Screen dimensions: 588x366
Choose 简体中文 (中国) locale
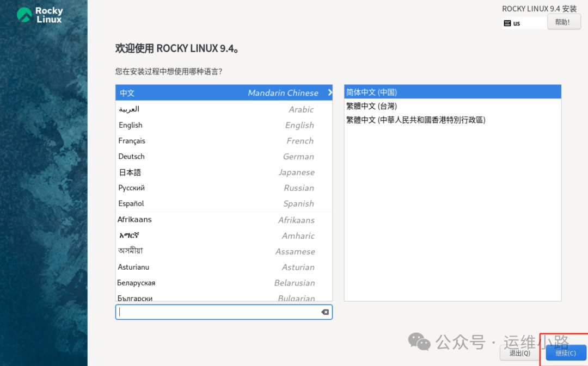tap(452, 92)
